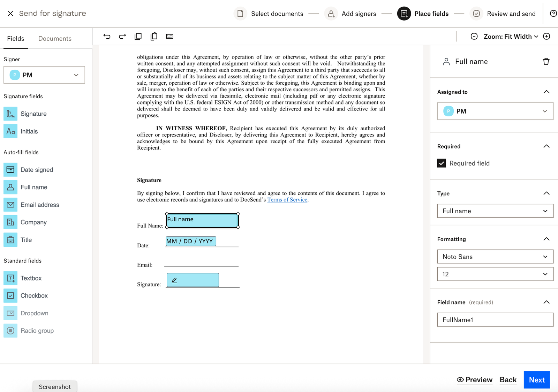Click the undo arrow in the toolbar
This screenshot has height=392, width=558.
pos(107,37)
